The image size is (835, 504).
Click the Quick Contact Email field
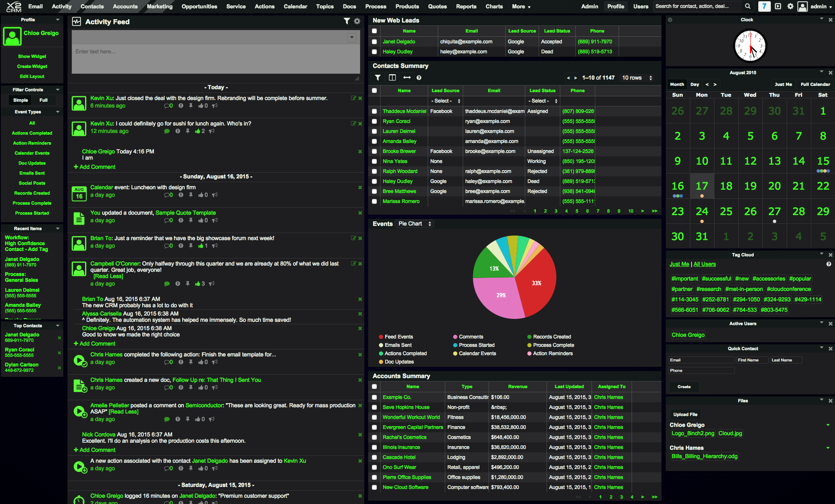click(701, 360)
